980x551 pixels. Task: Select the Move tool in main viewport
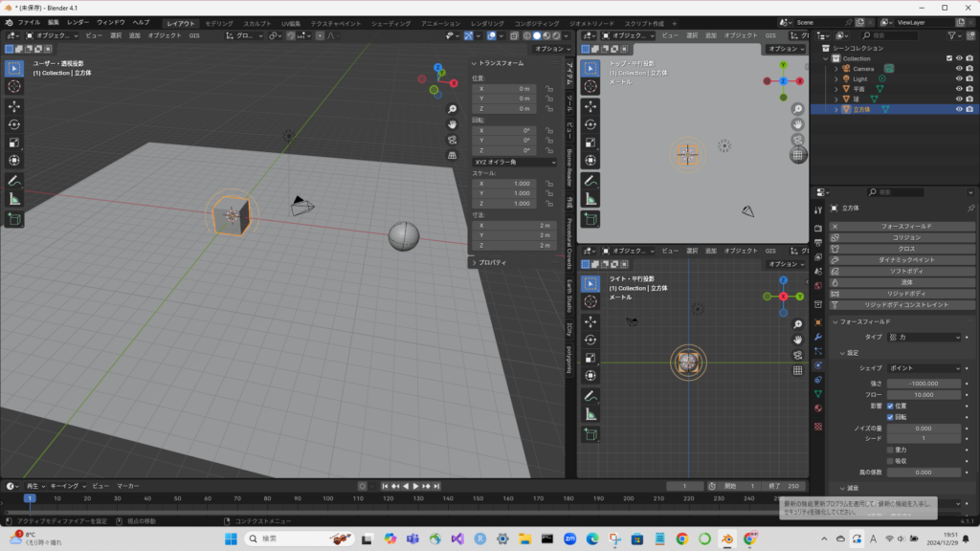[x=14, y=106]
